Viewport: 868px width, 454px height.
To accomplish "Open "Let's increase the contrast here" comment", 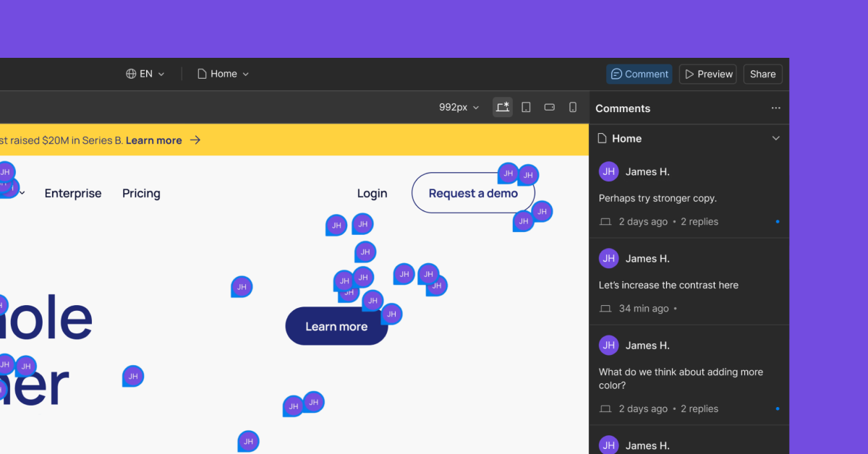I will click(668, 285).
